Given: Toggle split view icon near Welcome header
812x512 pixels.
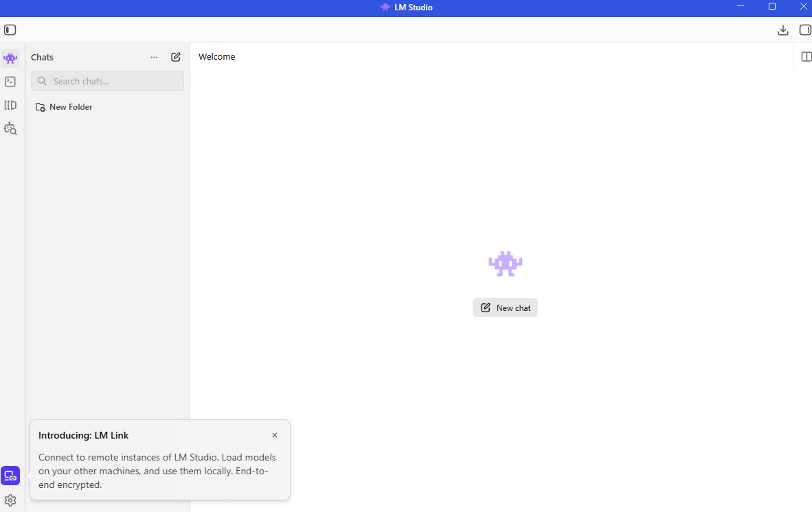Looking at the screenshot, I should 807,56.
